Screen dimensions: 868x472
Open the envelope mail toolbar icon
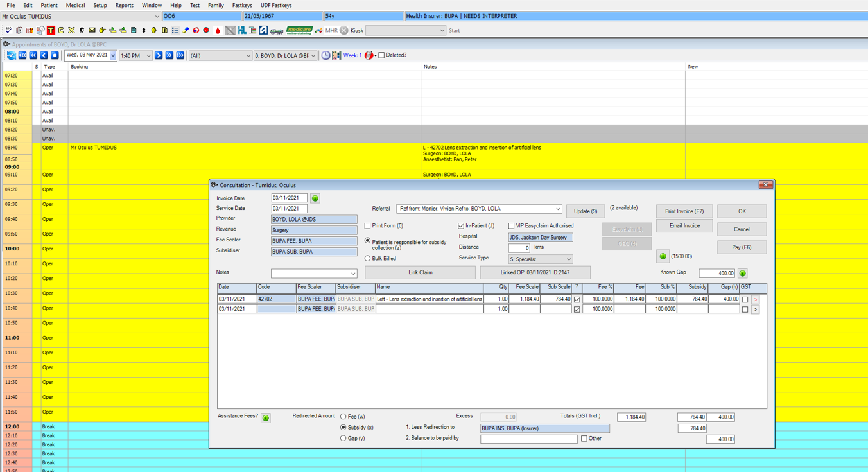pyautogui.click(x=92, y=30)
